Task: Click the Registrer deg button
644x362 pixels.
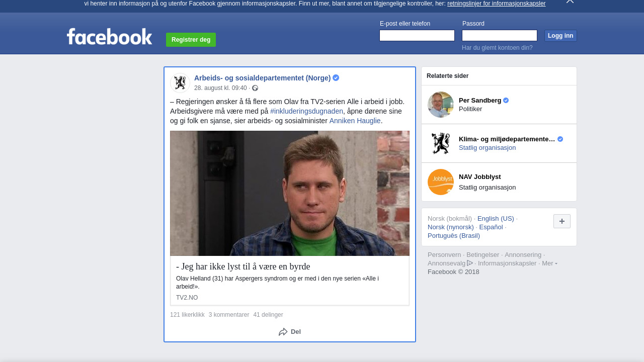Action: 191,40
